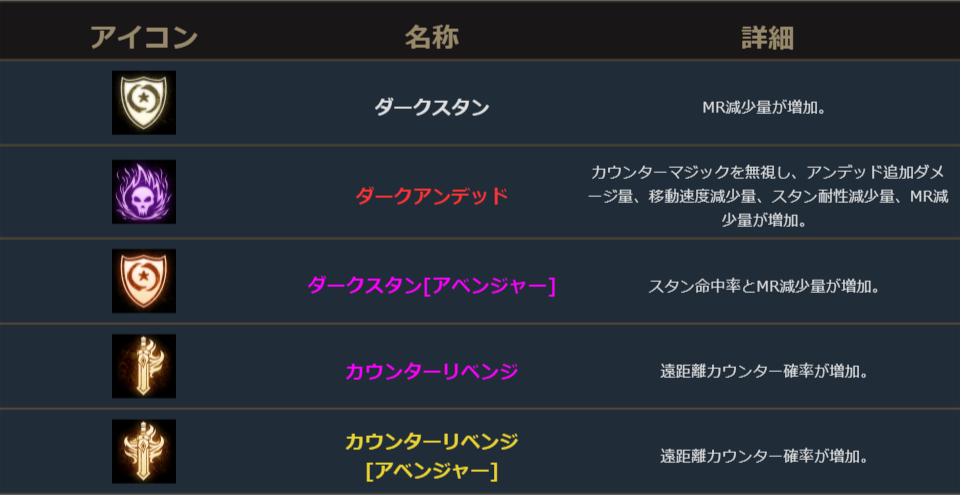Click the アイコン column header
The image size is (960, 495).
[x=143, y=38]
